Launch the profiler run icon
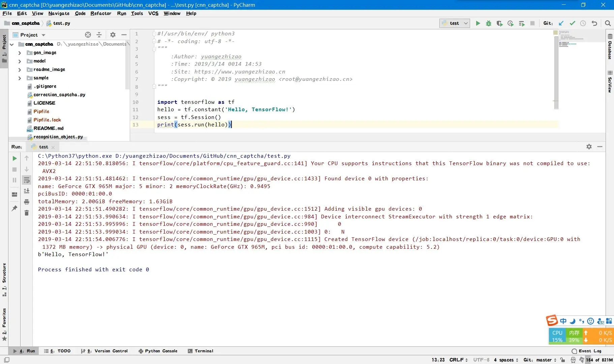Viewport: 614px width, 364px height. pyautogui.click(x=511, y=23)
